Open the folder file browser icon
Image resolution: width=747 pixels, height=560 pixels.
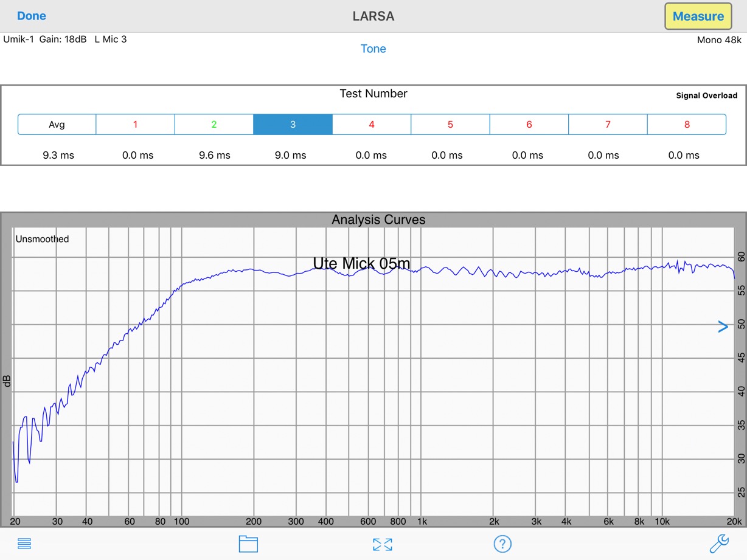(x=248, y=544)
